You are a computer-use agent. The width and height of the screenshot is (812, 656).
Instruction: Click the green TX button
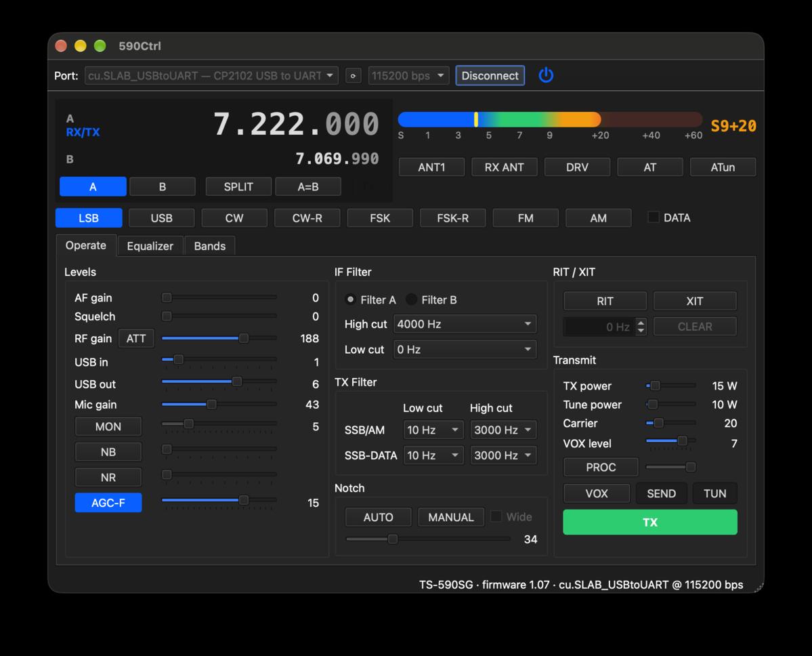(x=650, y=522)
